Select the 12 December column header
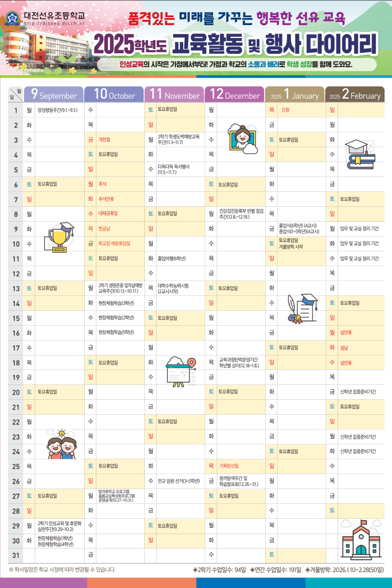The image size is (392, 588). pos(234,95)
